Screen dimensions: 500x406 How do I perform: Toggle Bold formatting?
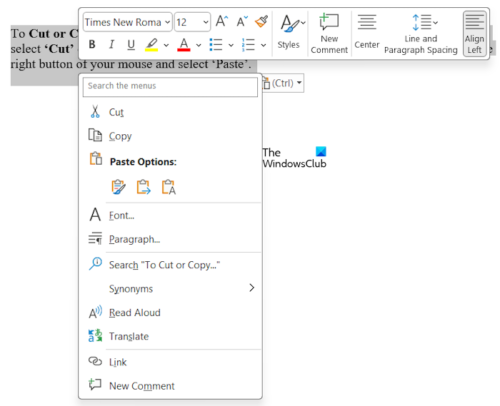pos(92,44)
